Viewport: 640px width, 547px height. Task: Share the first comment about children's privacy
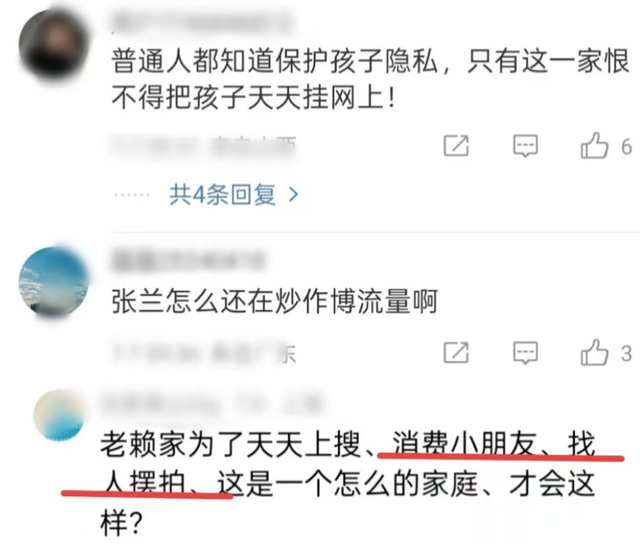[456, 145]
